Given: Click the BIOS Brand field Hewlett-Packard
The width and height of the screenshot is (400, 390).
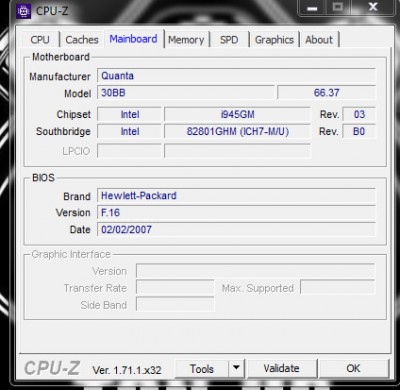Looking at the screenshot, I should pos(236,196).
